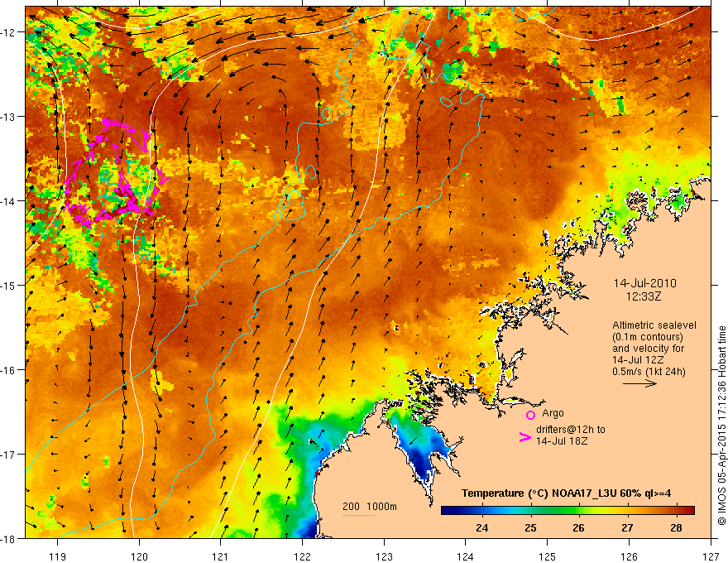728x563 pixels.
Task: Click longitude label 125 on bottom axis
Action: pos(547,556)
